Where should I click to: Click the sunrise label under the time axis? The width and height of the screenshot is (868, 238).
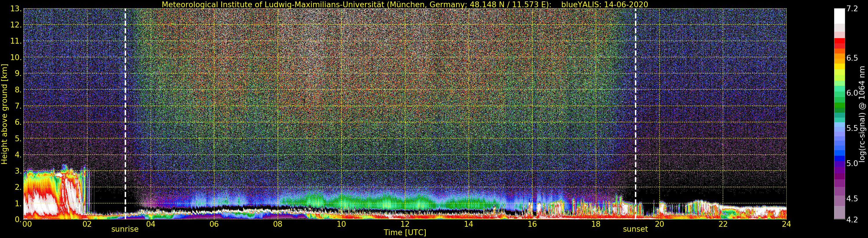125,229
